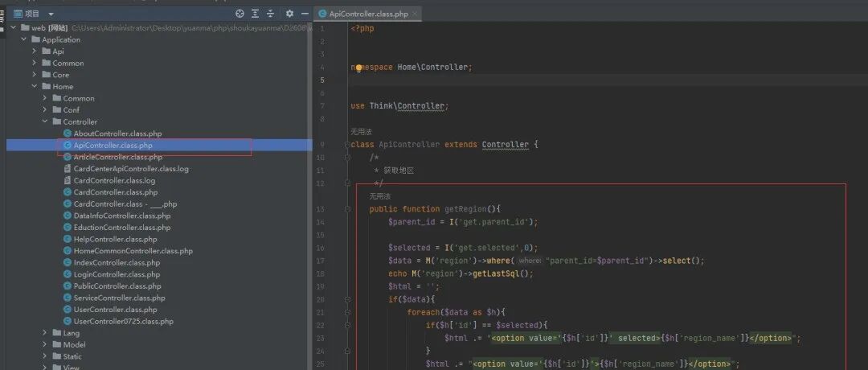Open AboutController.class.php in tree

(117, 134)
